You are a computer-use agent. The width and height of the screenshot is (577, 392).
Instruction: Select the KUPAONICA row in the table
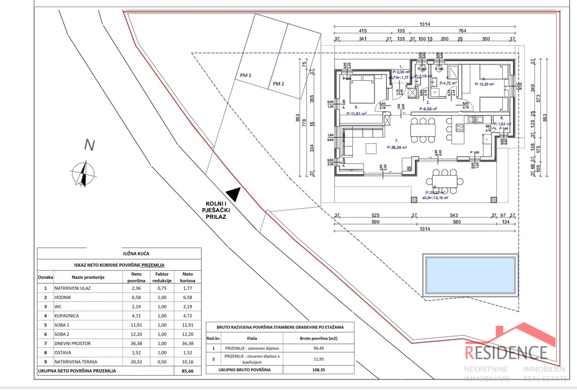pos(119,316)
